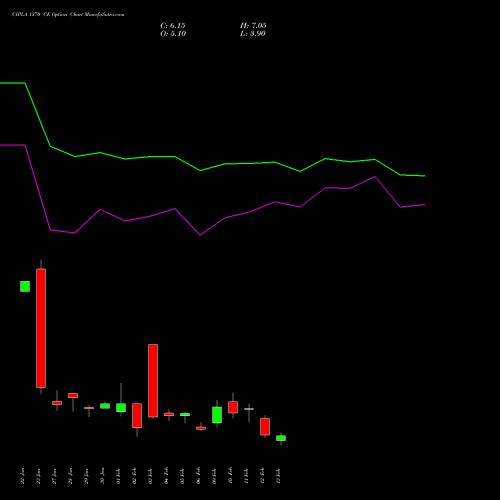Viewport: 500px width, 500px height.
Task: Click the chart title text at top left
Action: [x=68, y=15]
